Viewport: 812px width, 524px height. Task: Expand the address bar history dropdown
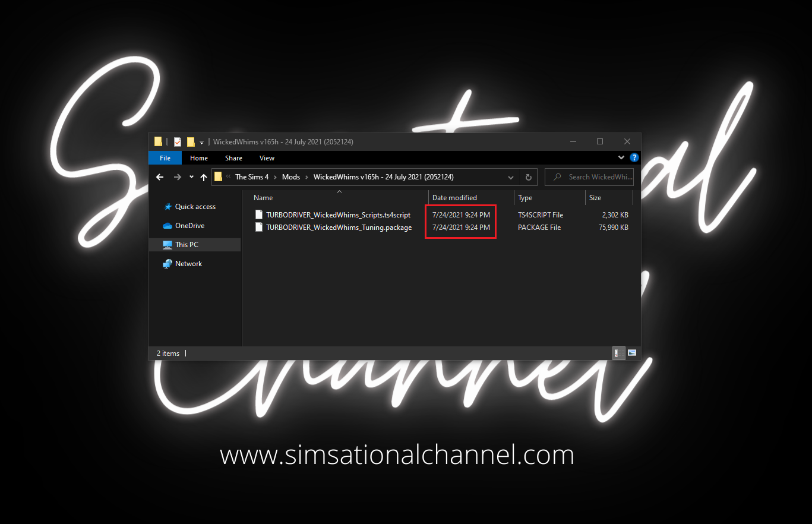[511, 177]
